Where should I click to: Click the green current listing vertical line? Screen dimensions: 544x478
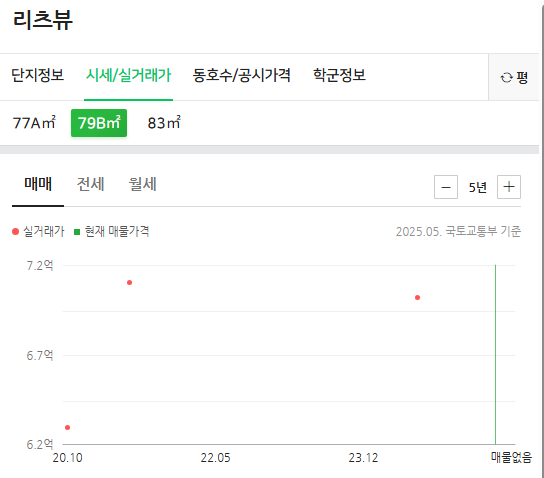(495, 355)
